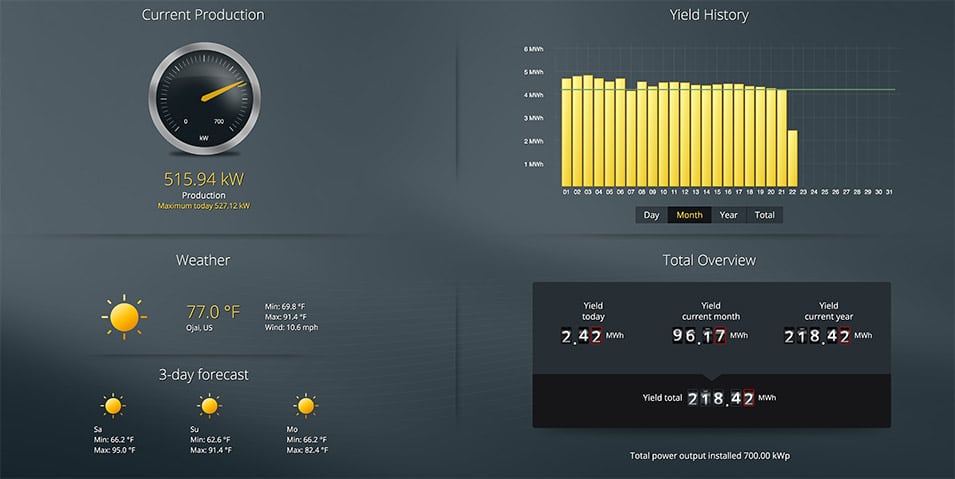Click the Yield total counter display
This screenshot has height=479, width=955.
point(721,398)
